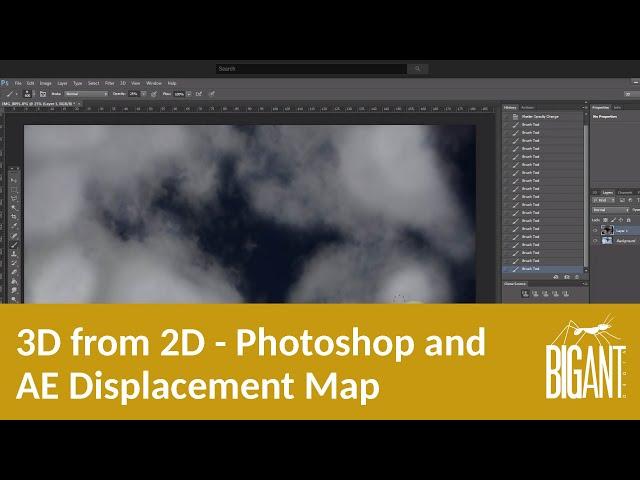Select the Eraser tool
This screenshot has height=480, width=640.
[14, 272]
